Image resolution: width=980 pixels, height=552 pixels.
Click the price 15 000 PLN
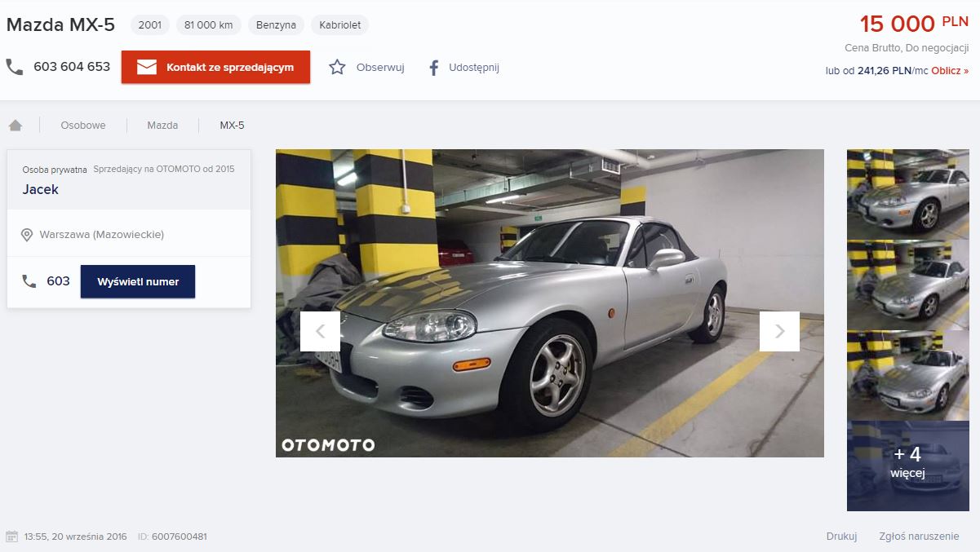[x=914, y=24]
